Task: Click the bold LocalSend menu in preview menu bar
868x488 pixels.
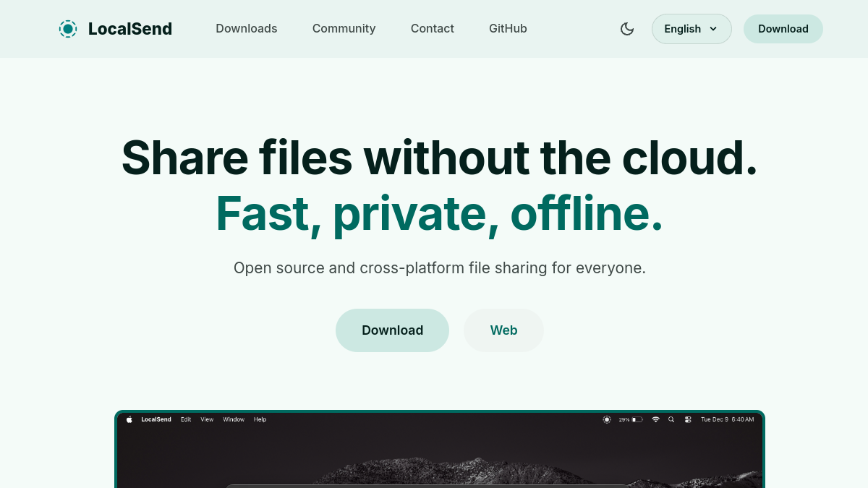Action: click(x=156, y=419)
